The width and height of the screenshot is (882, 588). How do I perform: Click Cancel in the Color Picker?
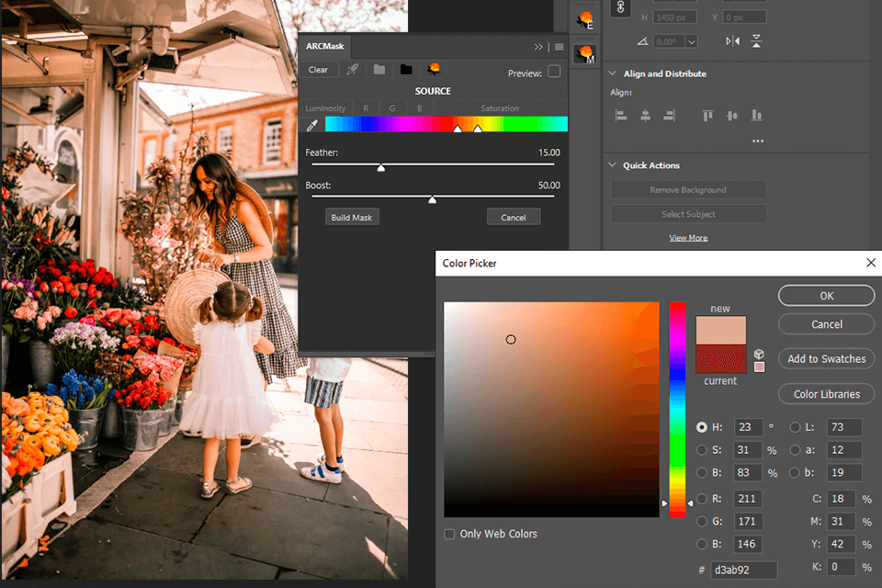[x=826, y=324]
